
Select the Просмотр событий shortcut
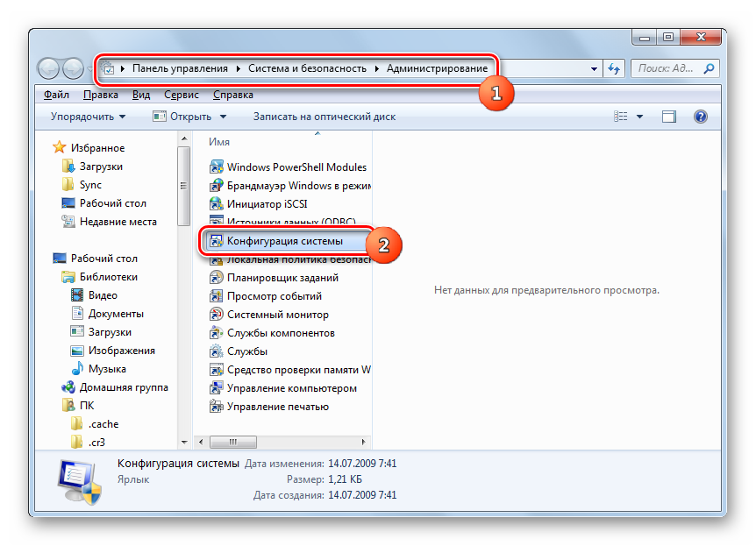point(274,296)
